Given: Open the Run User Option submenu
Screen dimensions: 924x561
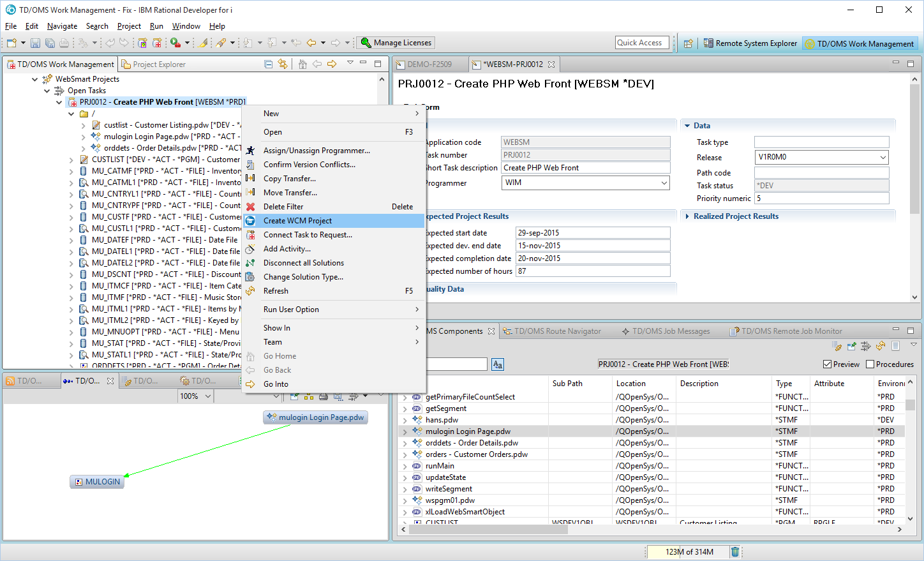Looking at the screenshot, I should coord(334,310).
